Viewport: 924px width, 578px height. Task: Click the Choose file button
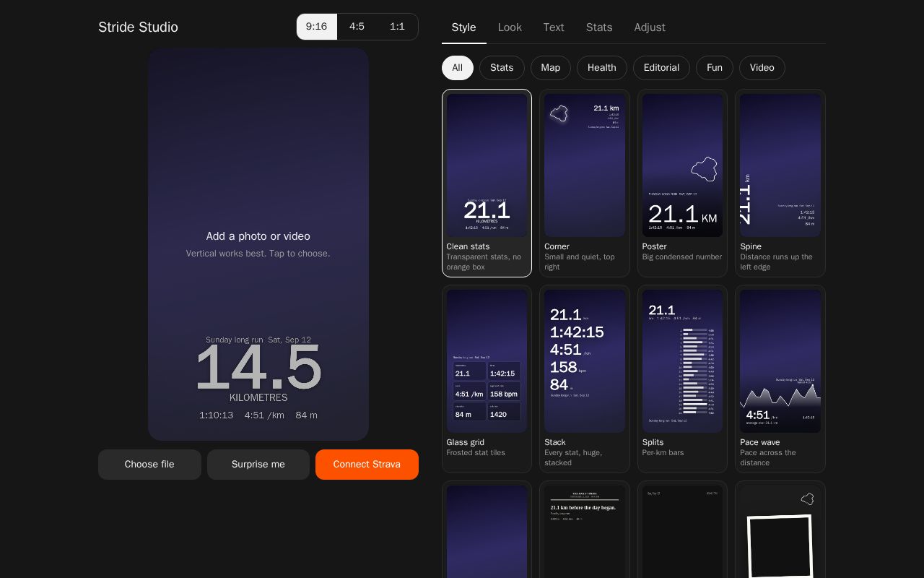(149, 465)
